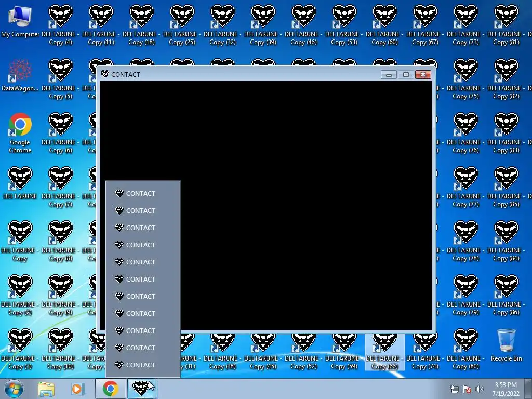Select DELTARUNE - Copy (73) shortcut
This screenshot has height=399, width=532.
[465, 25]
